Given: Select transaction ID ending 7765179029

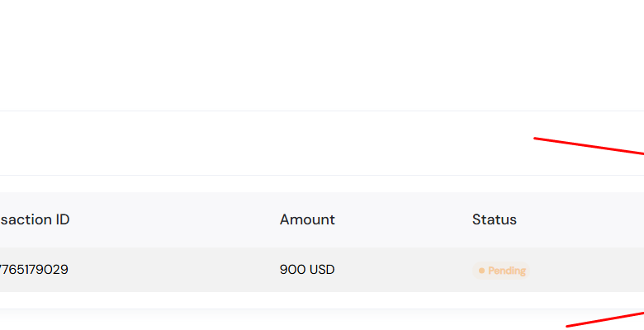Looking at the screenshot, I should (34, 270).
